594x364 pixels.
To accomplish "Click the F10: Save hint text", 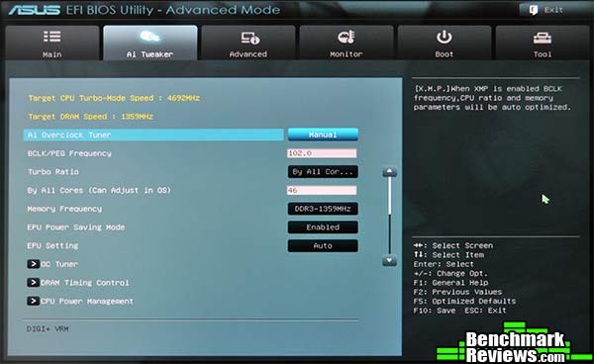I will (435, 311).
